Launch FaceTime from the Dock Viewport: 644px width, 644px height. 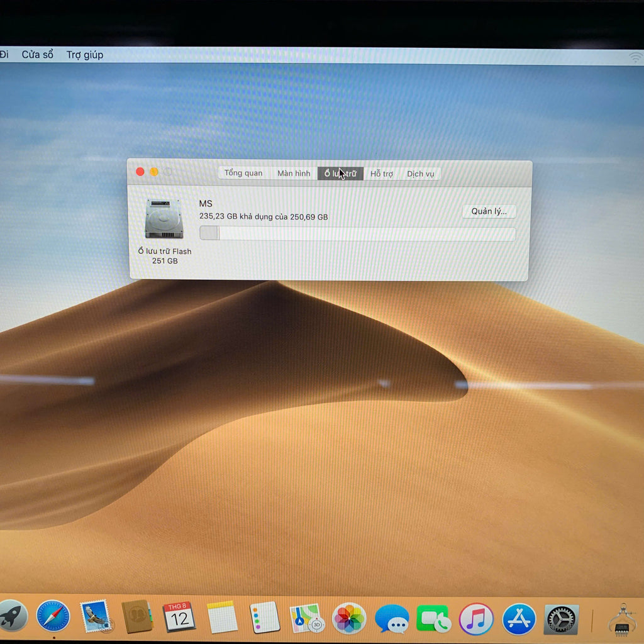pyautogui.click(x=434, y=619)
